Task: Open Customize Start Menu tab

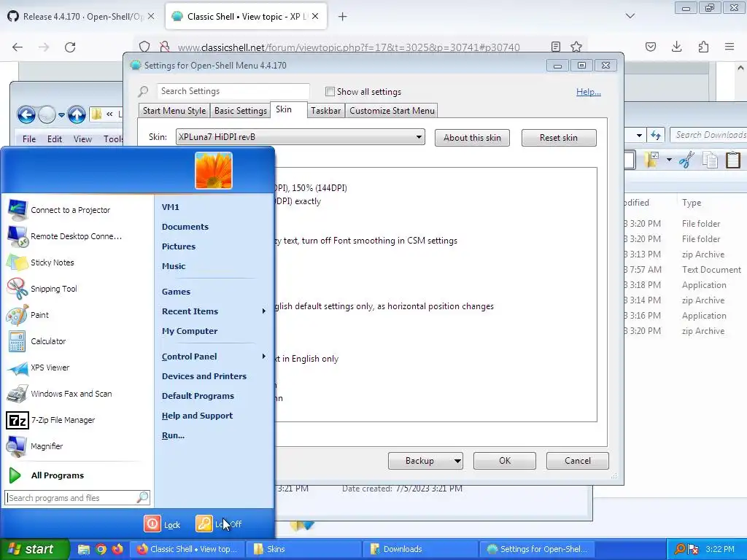Action: pyautogui.click(x=392, y=111)
